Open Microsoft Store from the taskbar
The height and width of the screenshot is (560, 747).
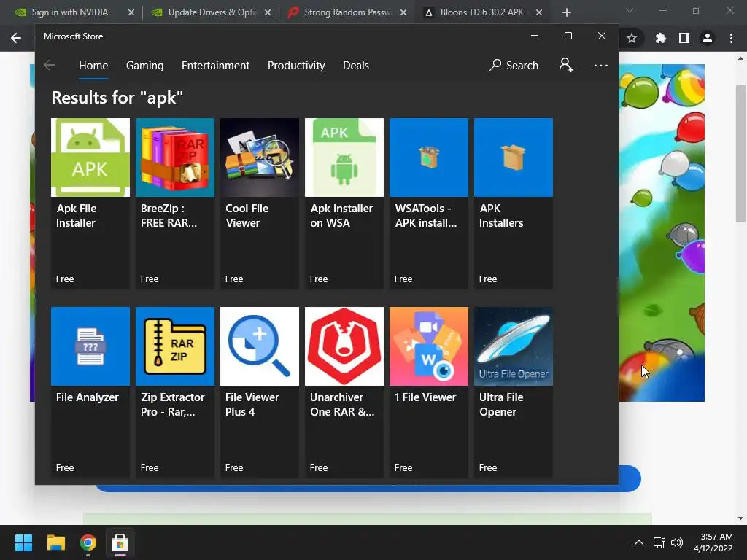coord(120,542)
